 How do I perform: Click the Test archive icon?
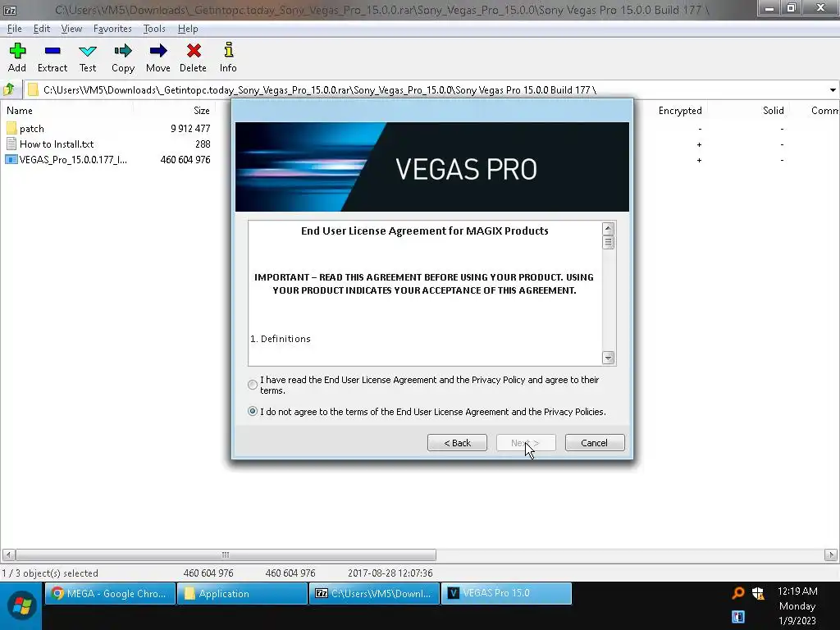tap(87, 51)
